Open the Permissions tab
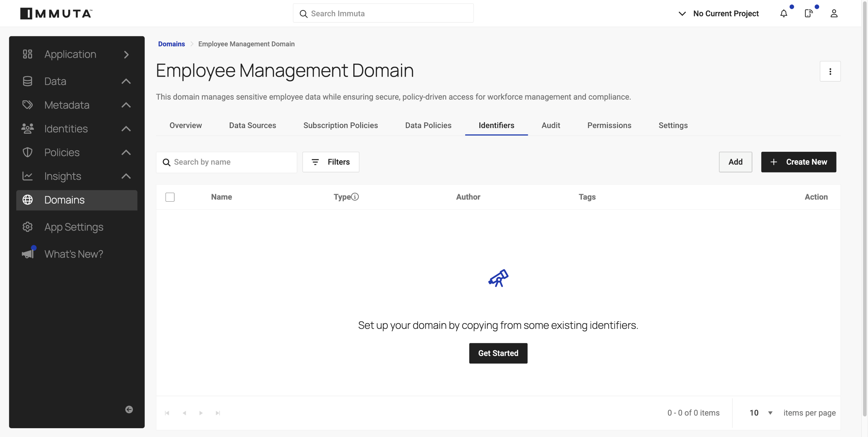 [x=609, y=125]
